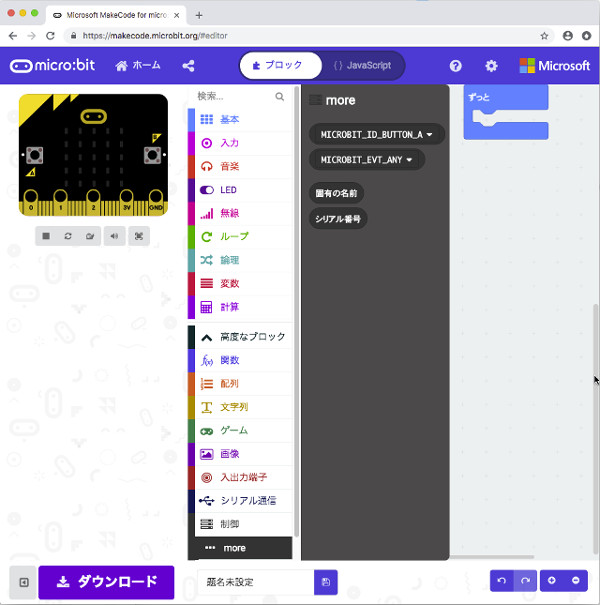
Task: Switch to JavaScript editor tab
Action: pos(362,66)
